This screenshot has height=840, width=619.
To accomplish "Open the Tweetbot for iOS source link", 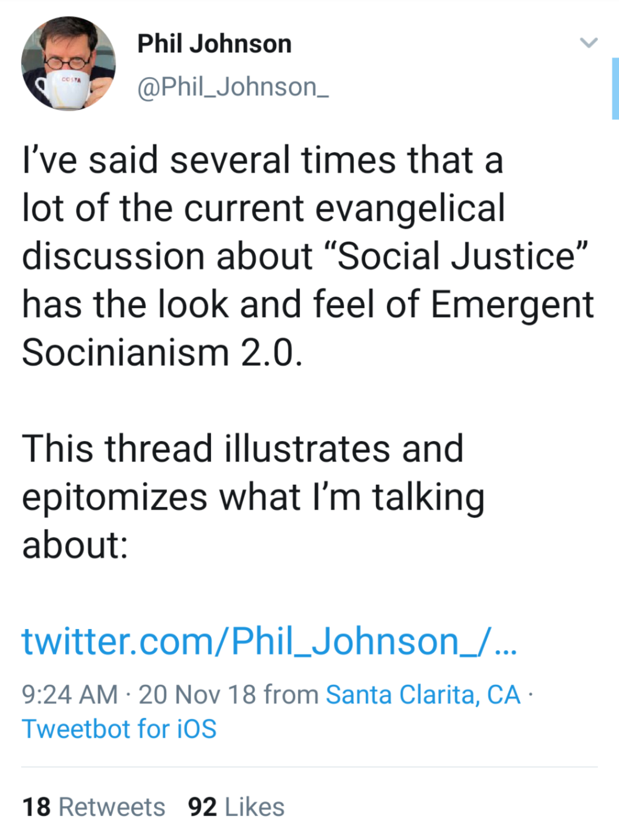I will tap(119, 729).
